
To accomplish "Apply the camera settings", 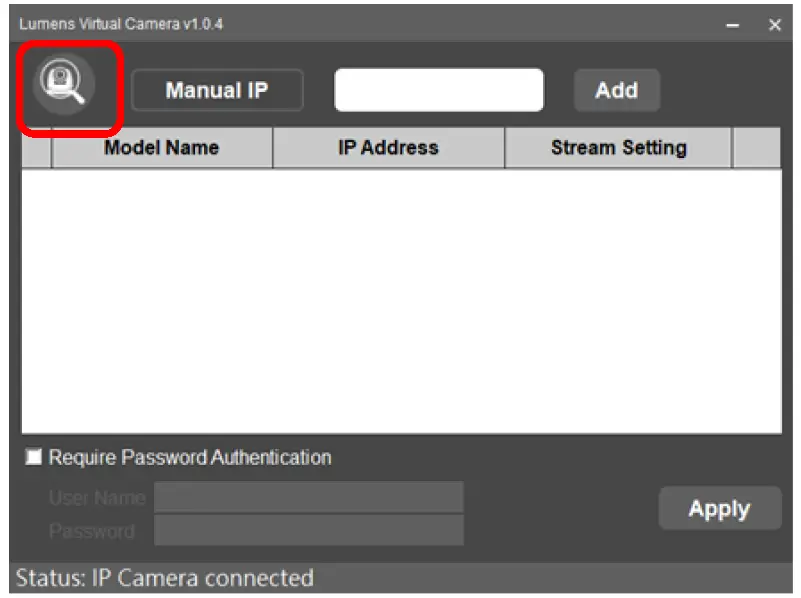I will point(719,509).
